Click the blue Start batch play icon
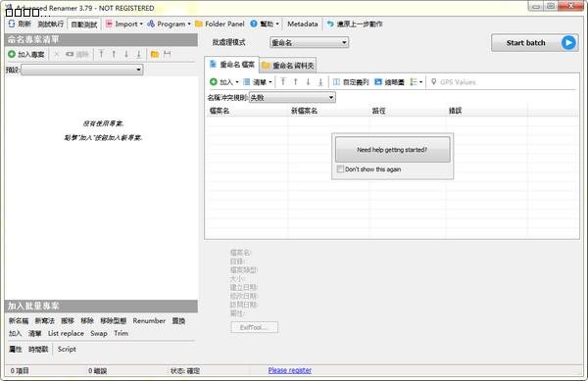Screen dimensions: 588x381 tap(568, 43)
